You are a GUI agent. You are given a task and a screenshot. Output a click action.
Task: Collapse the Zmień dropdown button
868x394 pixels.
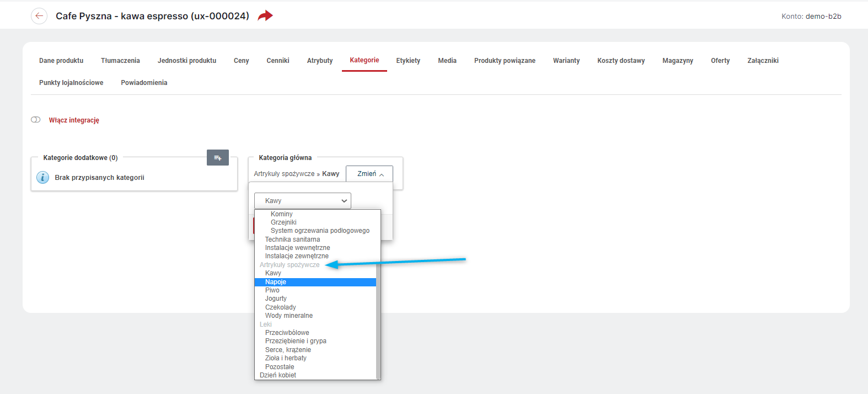[369, 174]
